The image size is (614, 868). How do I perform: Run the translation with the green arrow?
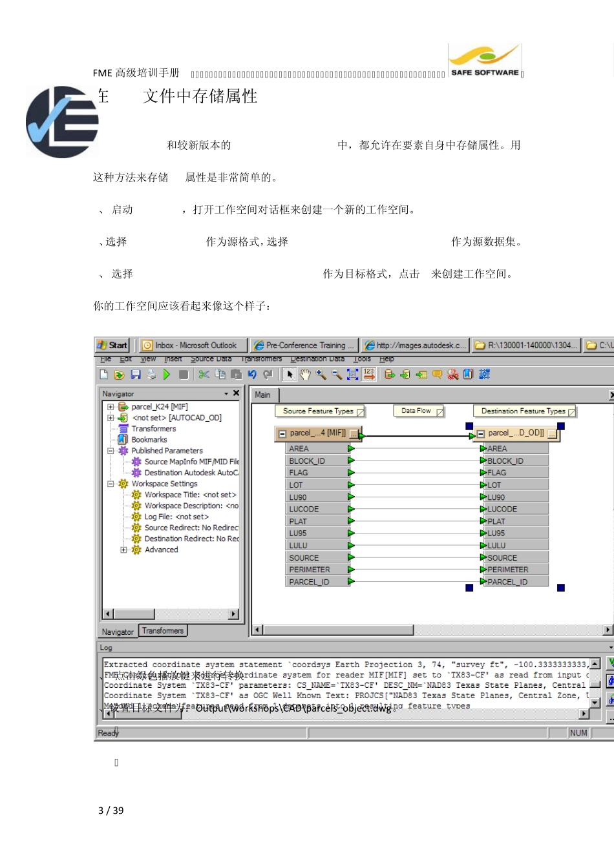coord(167,375)
